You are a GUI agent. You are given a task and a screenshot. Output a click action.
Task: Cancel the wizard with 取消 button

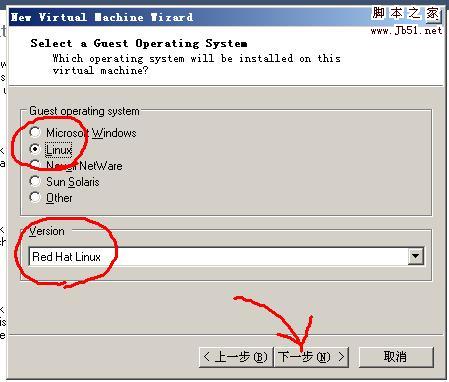396,357
